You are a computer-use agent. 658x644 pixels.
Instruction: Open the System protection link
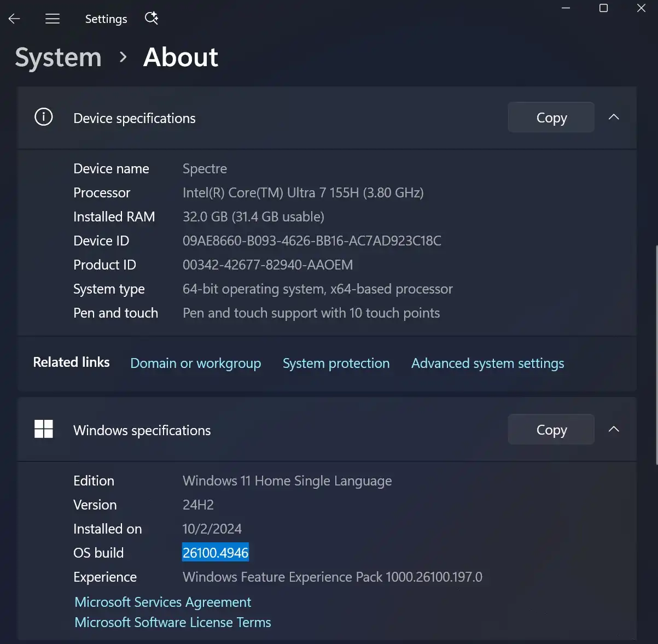point(336,364)
